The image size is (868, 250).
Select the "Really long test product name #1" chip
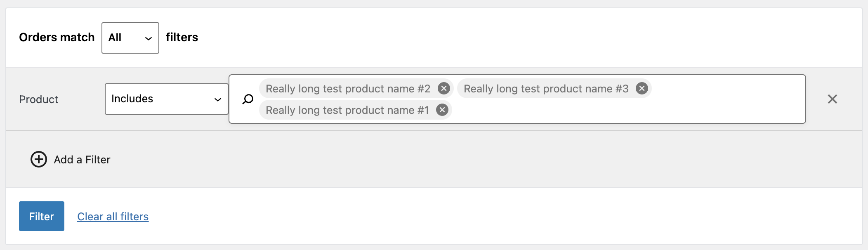coord(347,109)
